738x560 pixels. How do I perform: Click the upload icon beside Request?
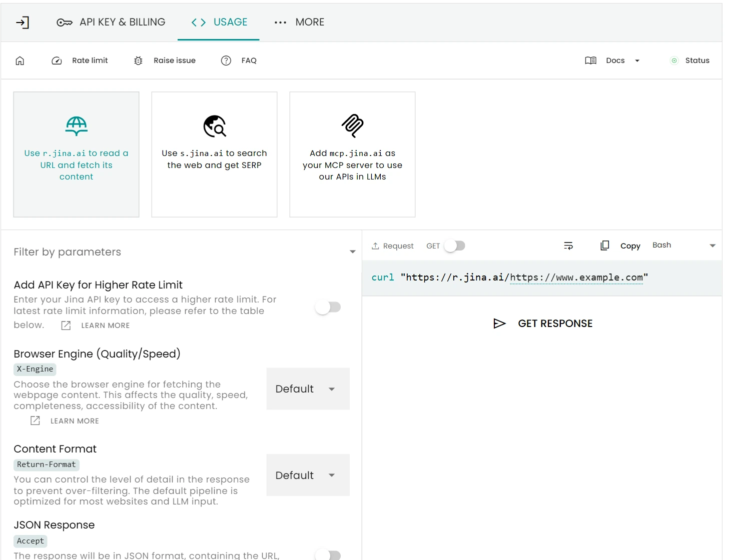coord(375,246)
